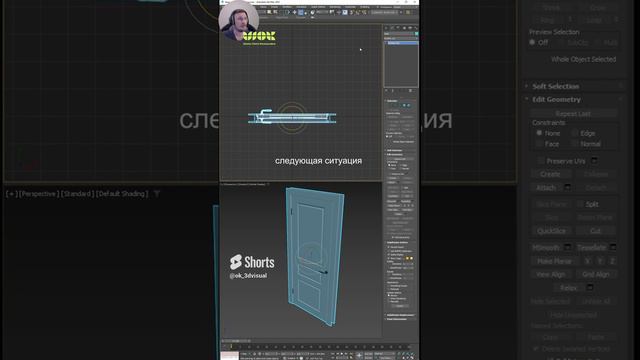Toggle the Split checkbox in background panel
This screenshot has height=360, width=640.
coord(580,204)
